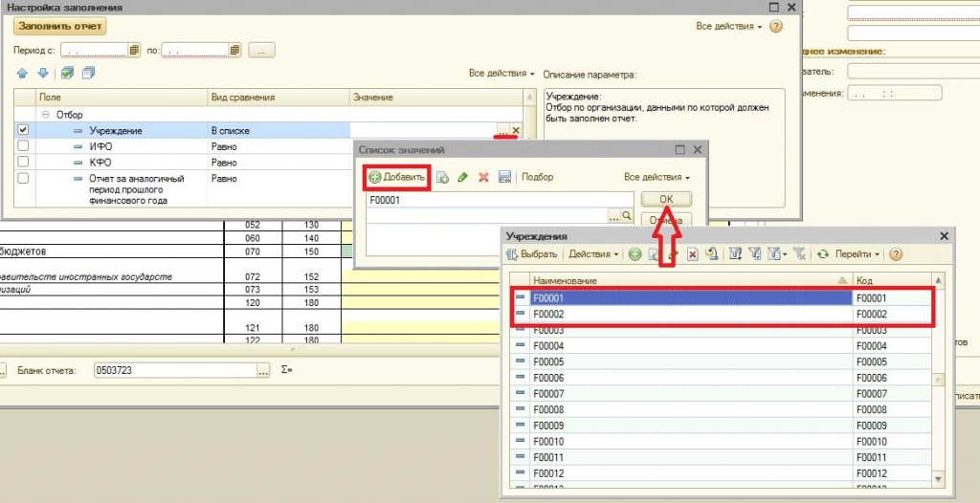Enable the ИФО filter checkbox

[23, 146]
